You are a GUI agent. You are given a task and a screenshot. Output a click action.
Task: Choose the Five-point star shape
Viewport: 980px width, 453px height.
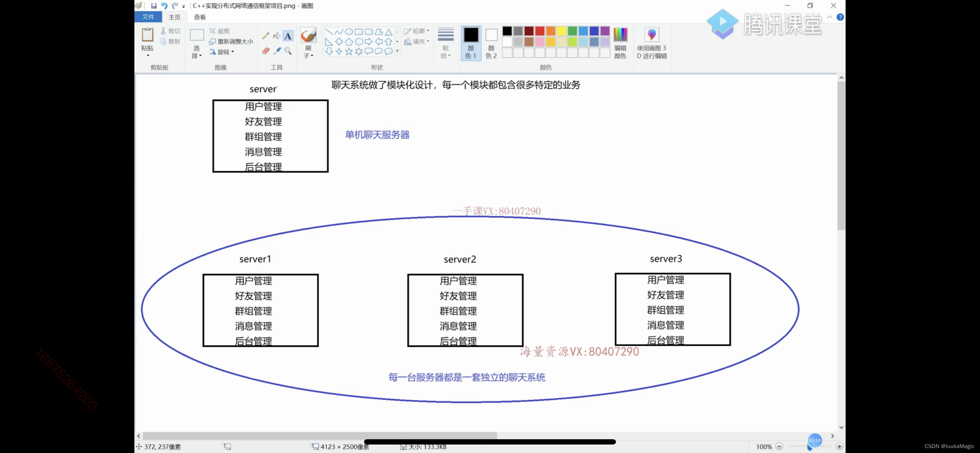(x=349, y=52)
